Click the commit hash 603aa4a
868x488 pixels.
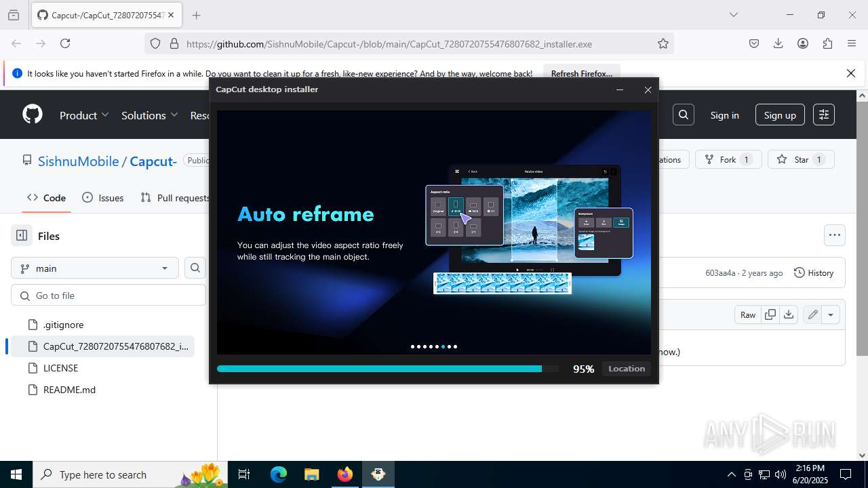click(720, 272)
